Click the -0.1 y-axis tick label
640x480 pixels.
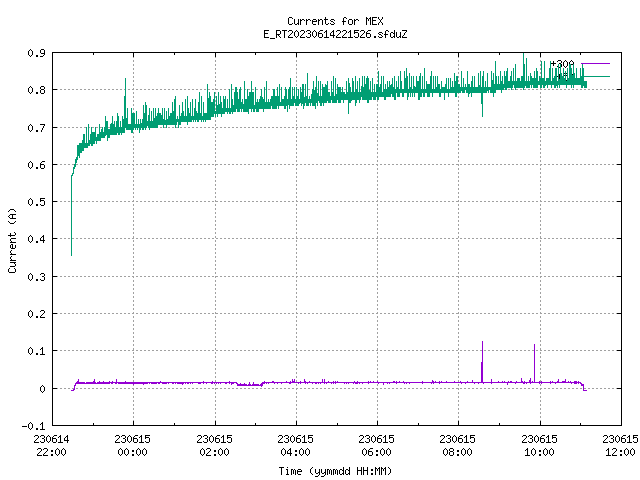pos(33,426)
